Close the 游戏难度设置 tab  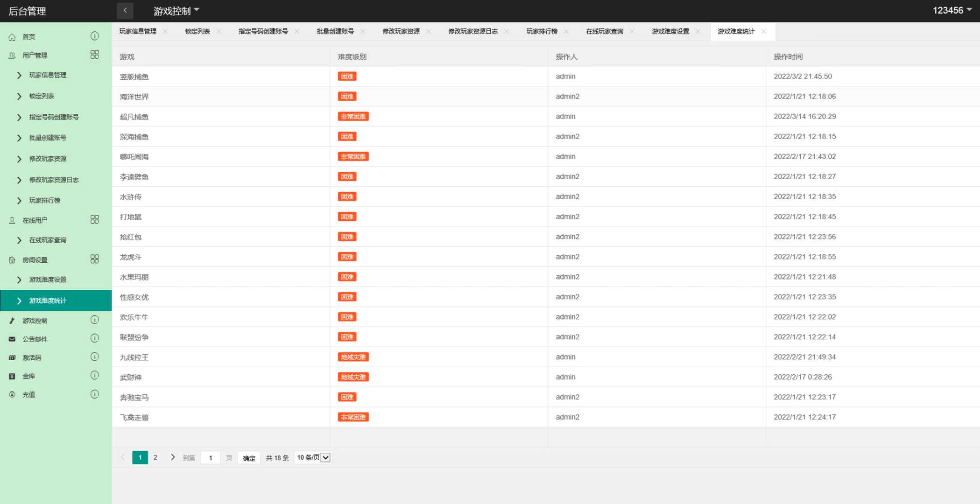[698, 31]
